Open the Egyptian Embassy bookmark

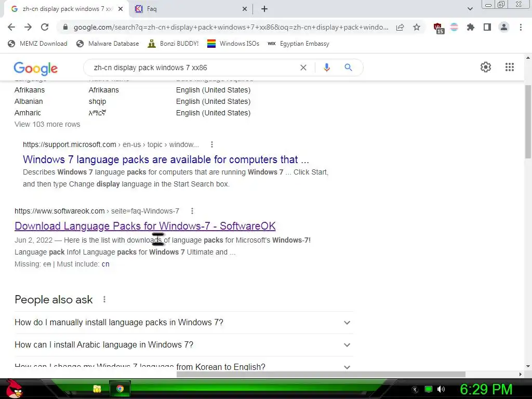[299, 44]
